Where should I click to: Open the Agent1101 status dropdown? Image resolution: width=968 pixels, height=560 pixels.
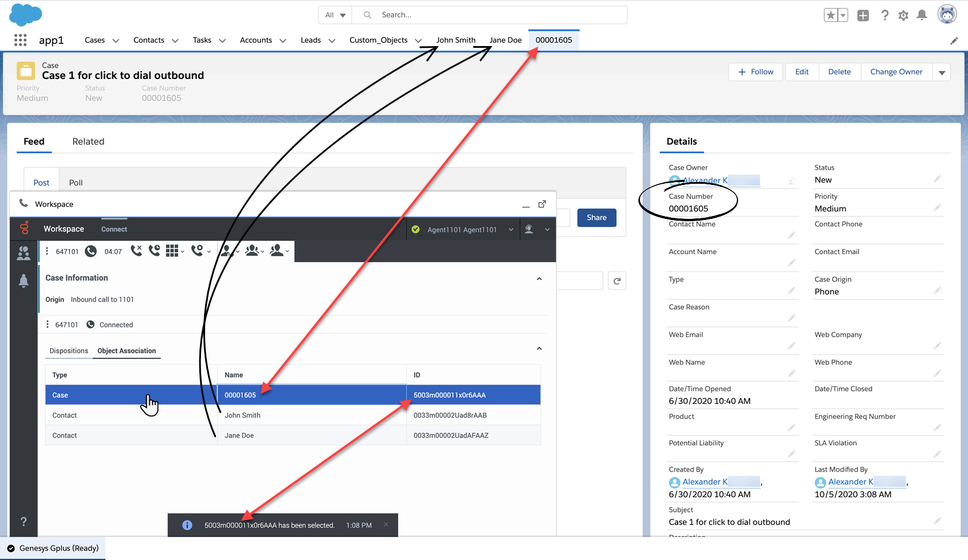click(511, 229)
